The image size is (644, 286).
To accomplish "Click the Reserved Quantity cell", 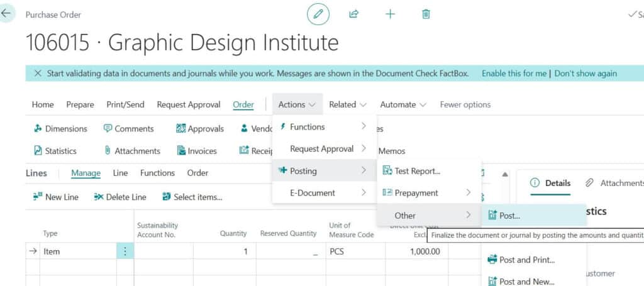I will pos(291,251).
